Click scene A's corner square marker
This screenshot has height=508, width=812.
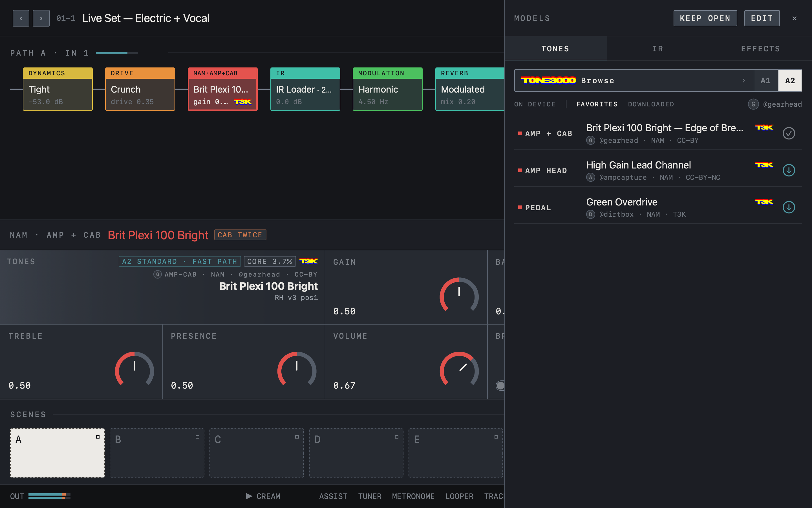point(98,437)
